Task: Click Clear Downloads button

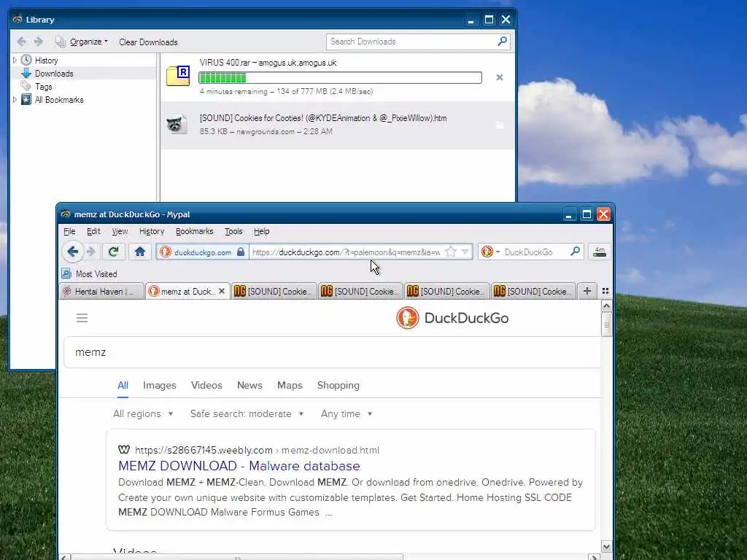Action: tap(148, 42)
